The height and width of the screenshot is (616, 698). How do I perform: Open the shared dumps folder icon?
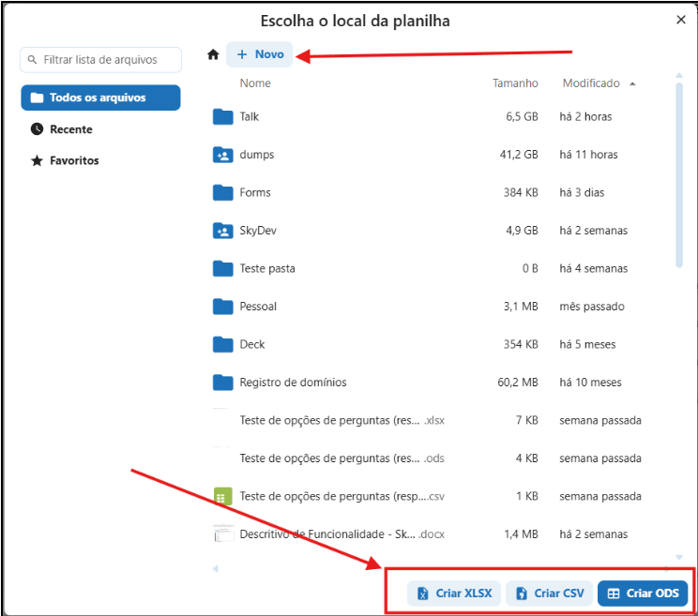point(222,155)
